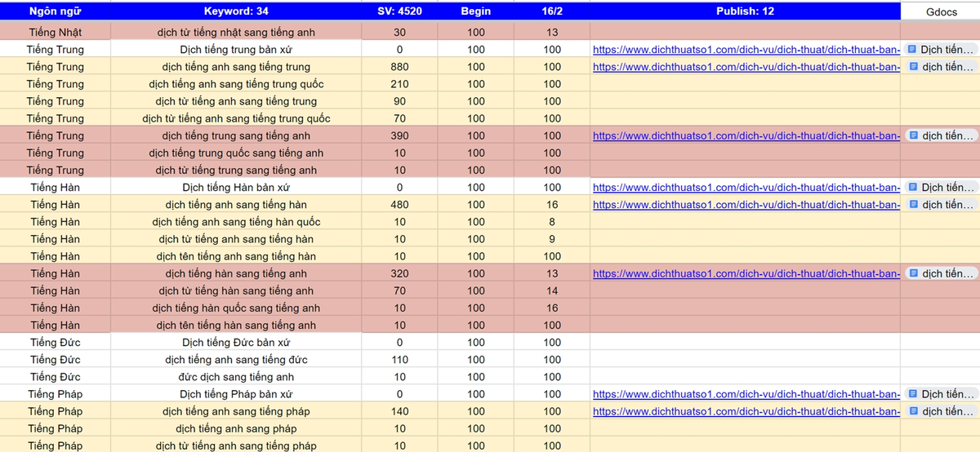
Task: Open Docs chip in 'dịch tiếng hàn sang tiếng anh' row
Action: click(942, 273)
